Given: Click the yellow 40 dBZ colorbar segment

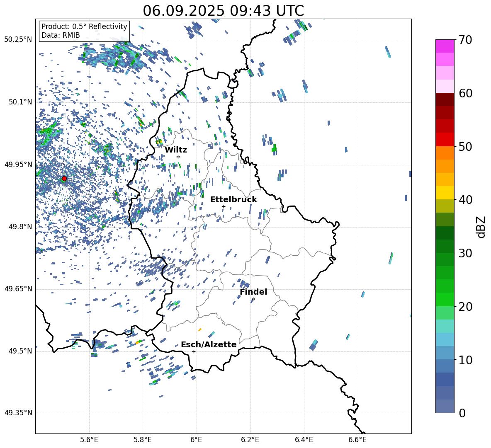Looking at the screenshot, I should tap(445, 193).
